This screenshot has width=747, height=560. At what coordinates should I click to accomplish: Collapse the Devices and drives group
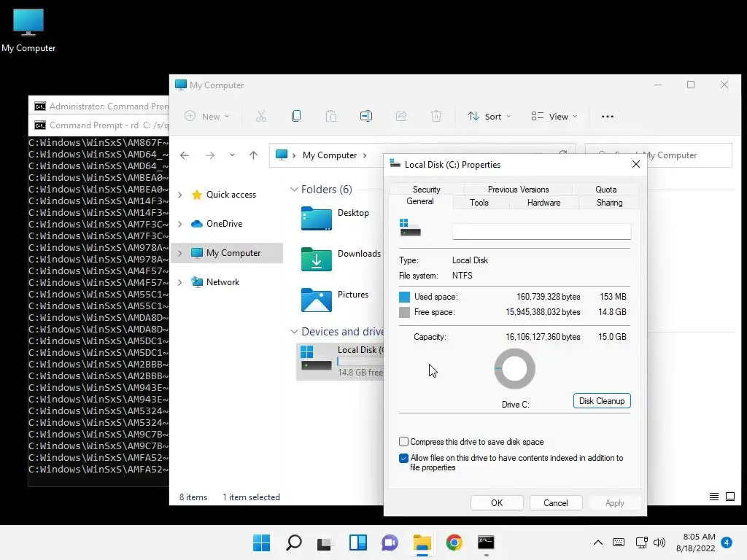(294, 332)
